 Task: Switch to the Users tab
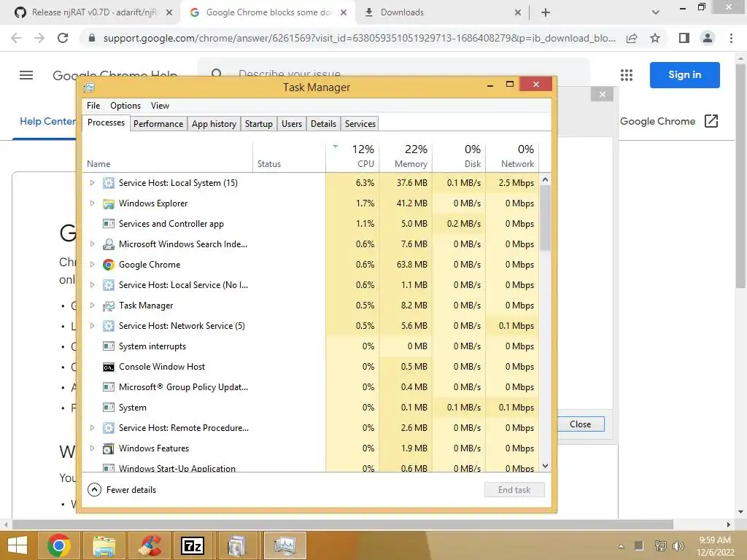pyautogui.click(x=292, y=124)
